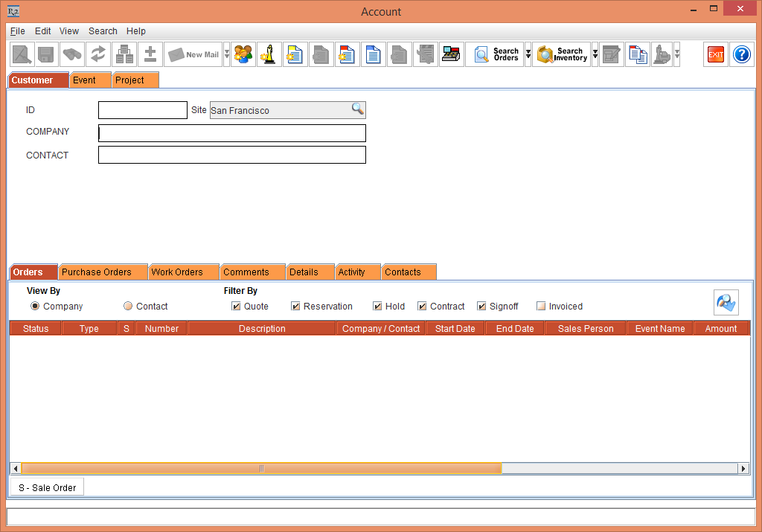Expand the dropdown next to New Mail
The height and width of the screenshot is (532, 762).
[x=225, y=54]
